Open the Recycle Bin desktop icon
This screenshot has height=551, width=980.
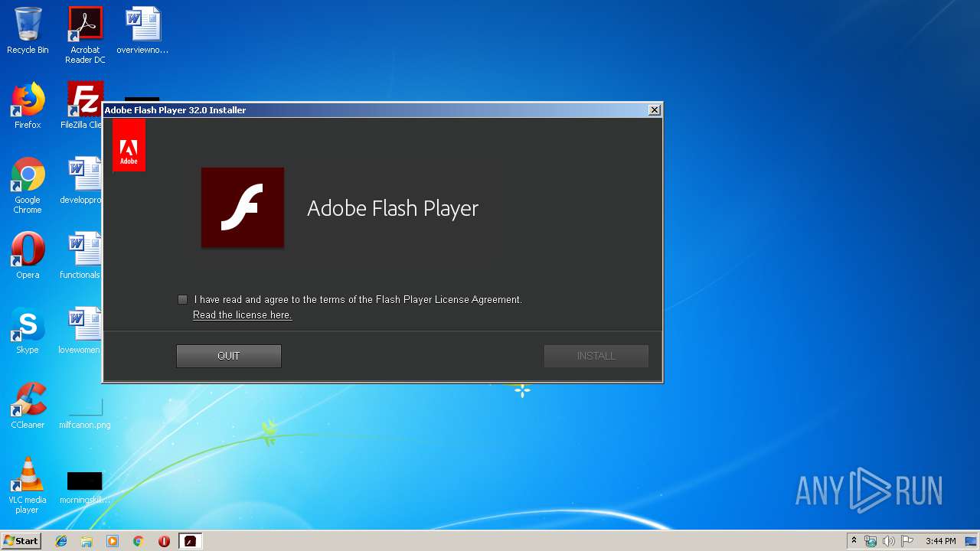(x=28, y=31)
